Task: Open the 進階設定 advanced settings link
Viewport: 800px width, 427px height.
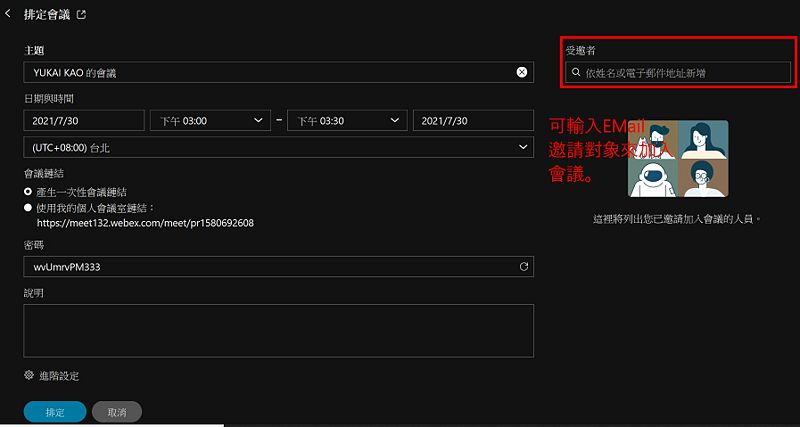Action: pos(59,376)
